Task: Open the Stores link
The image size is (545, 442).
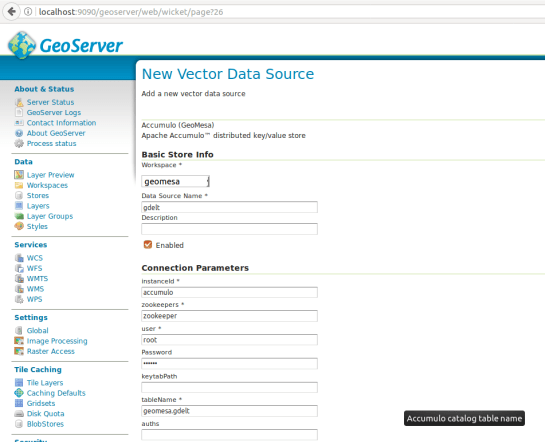Action: click(x=38, y=195)
